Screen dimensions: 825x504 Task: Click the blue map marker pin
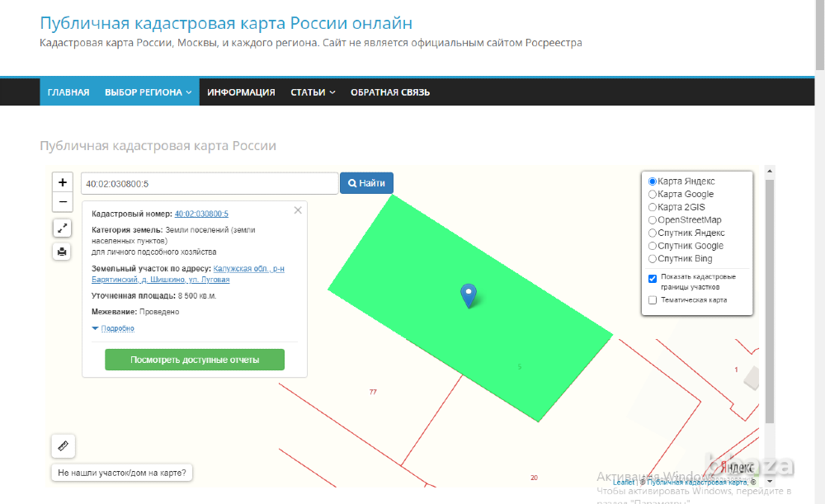[469, 295]
